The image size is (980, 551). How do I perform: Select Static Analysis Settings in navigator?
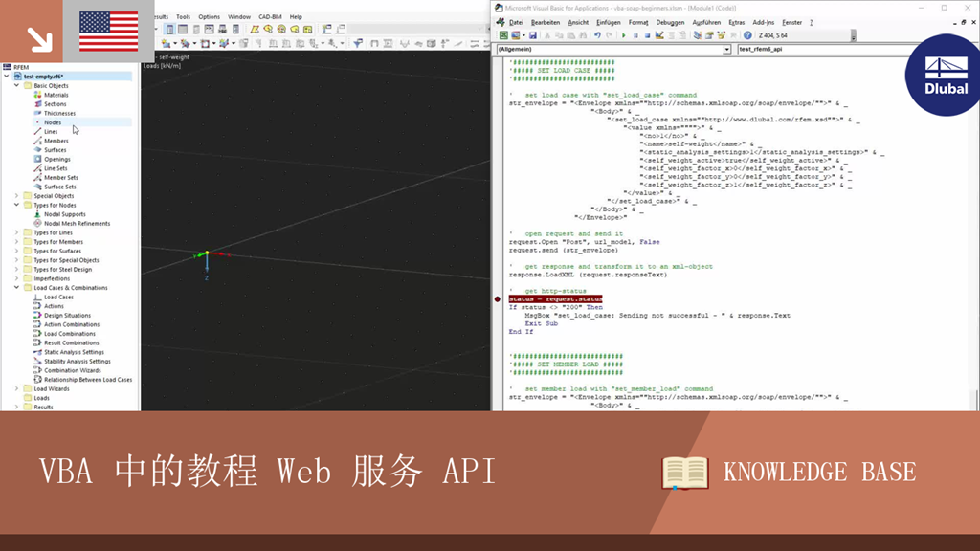tap(74, 352)
